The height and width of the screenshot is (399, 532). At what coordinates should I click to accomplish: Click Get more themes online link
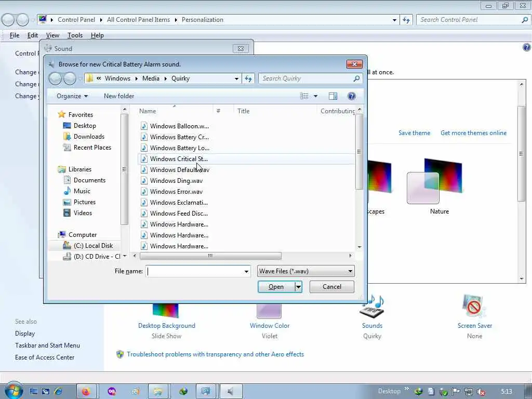(473, 133)
